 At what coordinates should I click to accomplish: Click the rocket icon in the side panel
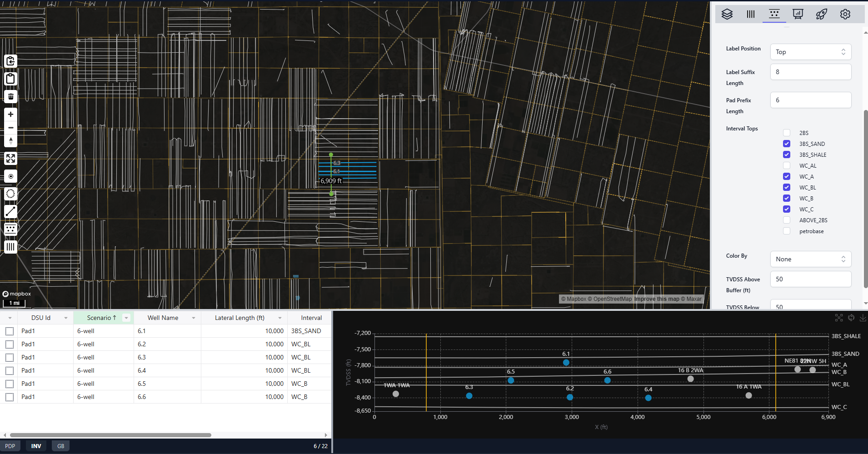pos(821,14)
